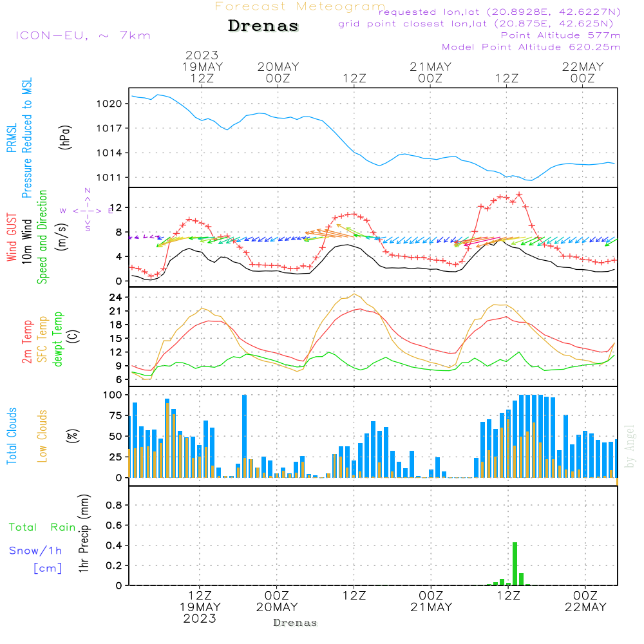Select the 4 value on wind axis
This screenshot has width=644, height=644.
click(118, 257)
